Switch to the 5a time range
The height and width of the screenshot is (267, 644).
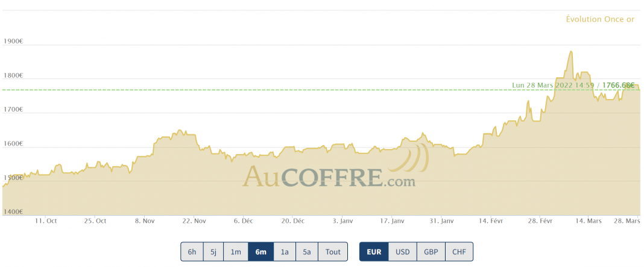(x=306, y=252)
